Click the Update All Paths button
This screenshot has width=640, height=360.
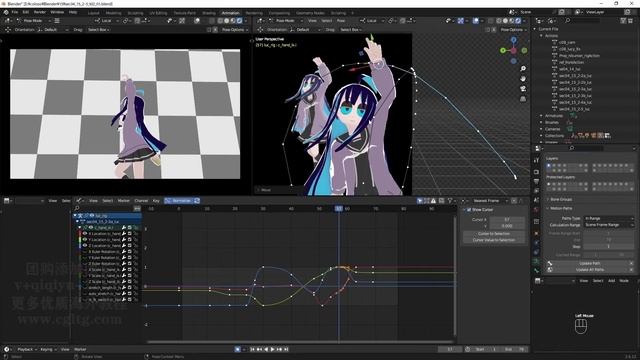coord(589,270)
